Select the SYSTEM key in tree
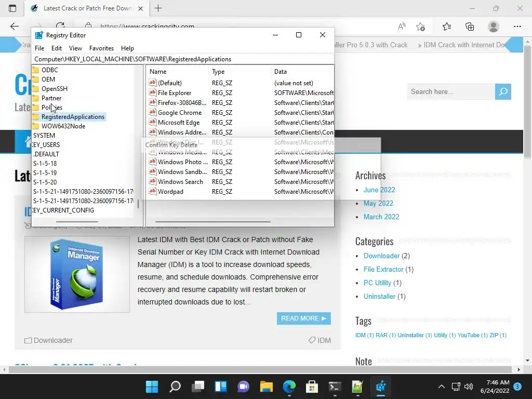 point(44,136)
